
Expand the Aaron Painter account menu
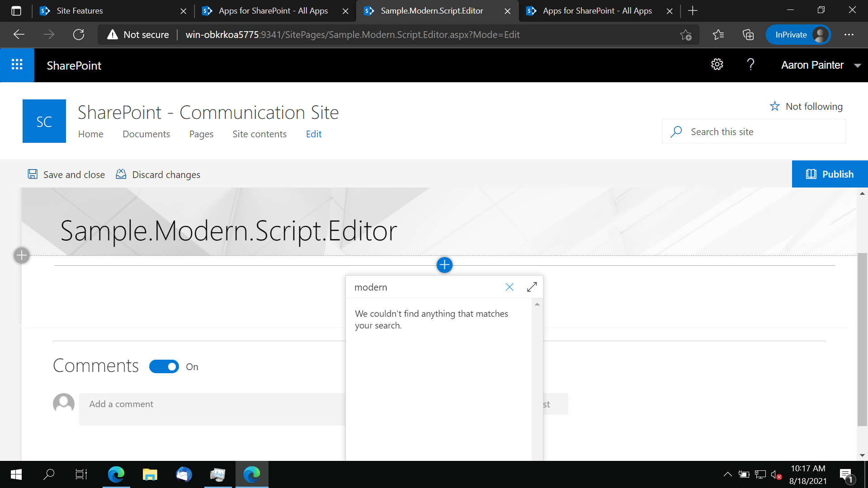coord(821,65)
